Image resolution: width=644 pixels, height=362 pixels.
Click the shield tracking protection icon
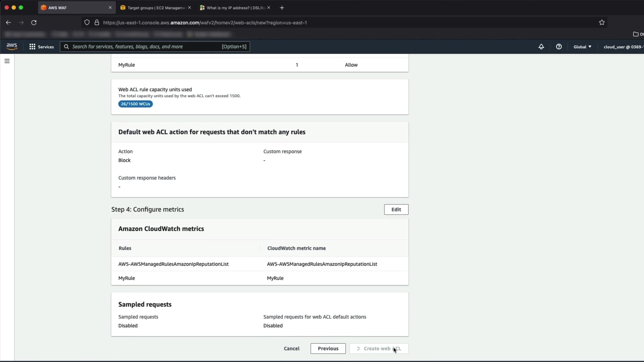(87, 22)
